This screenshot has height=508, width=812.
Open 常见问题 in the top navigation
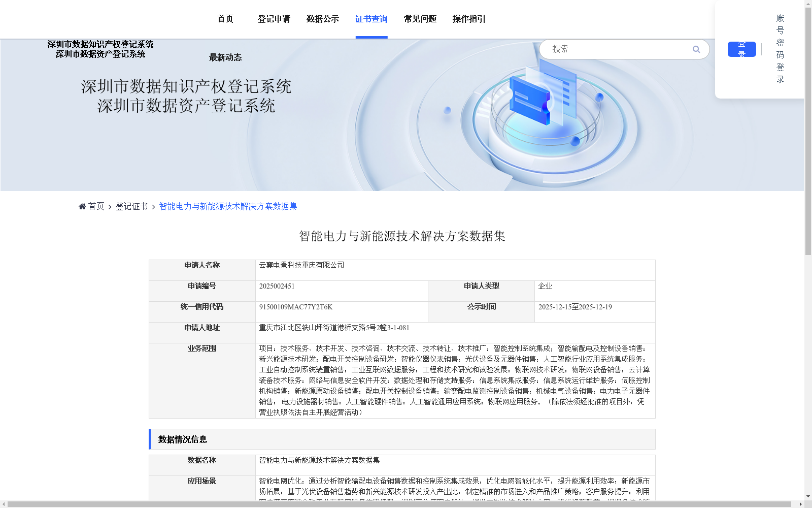point(420,19)
